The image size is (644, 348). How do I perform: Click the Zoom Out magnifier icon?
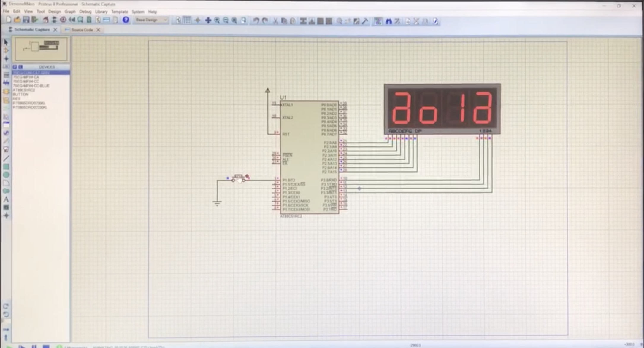[226, 20]
